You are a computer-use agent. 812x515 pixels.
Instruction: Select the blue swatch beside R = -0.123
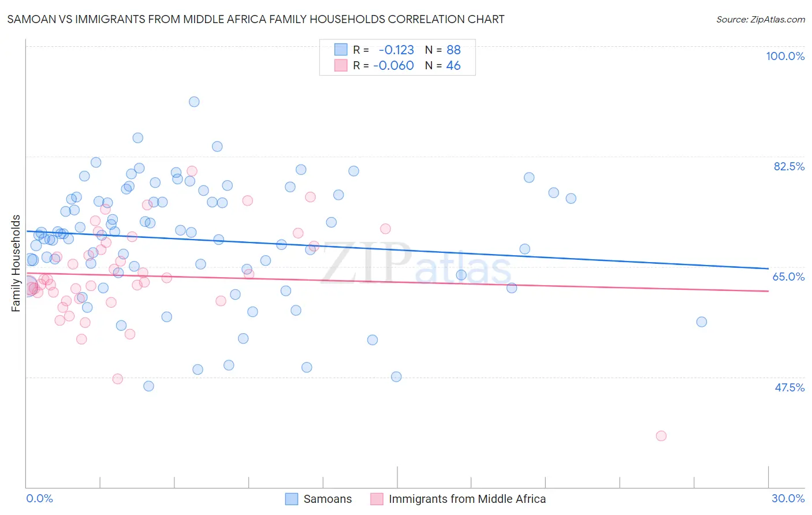pos(341,50)
